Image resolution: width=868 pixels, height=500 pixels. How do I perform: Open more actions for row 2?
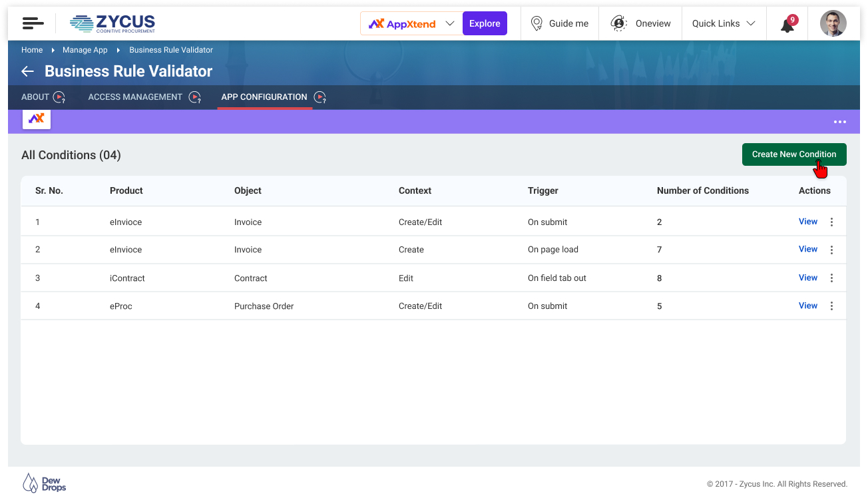[831, 250]
